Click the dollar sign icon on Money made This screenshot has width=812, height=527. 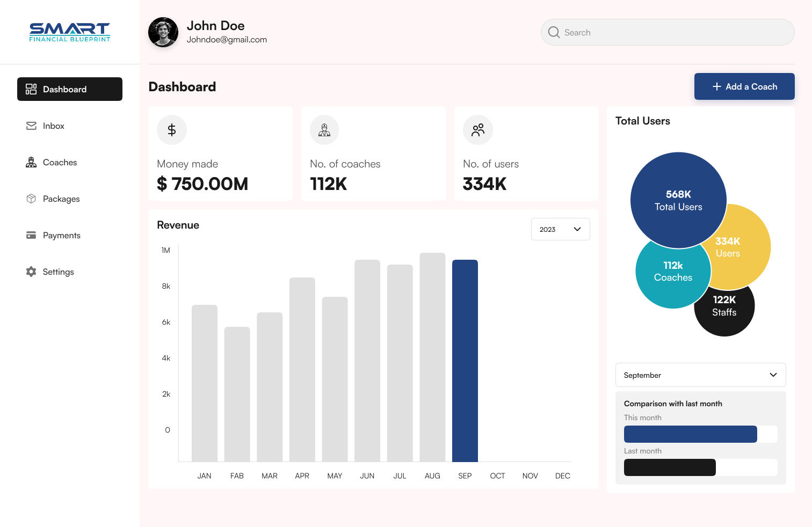(x=172, y=130)
